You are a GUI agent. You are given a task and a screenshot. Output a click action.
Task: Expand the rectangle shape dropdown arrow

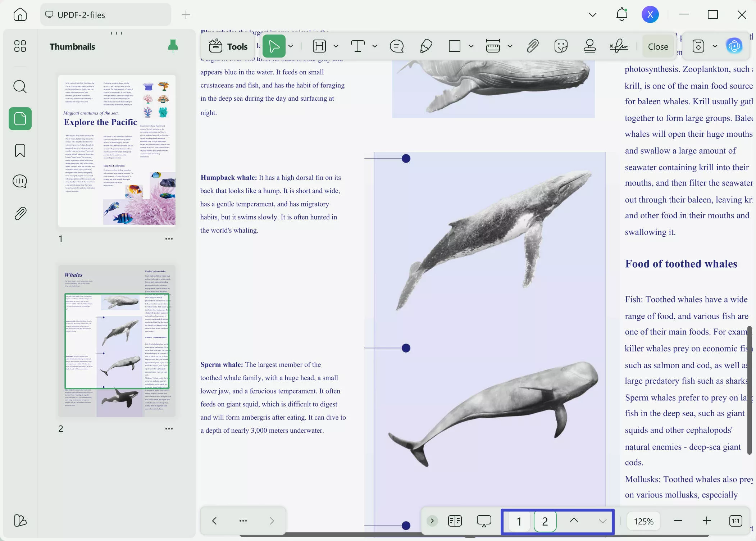tap(471, 46)
